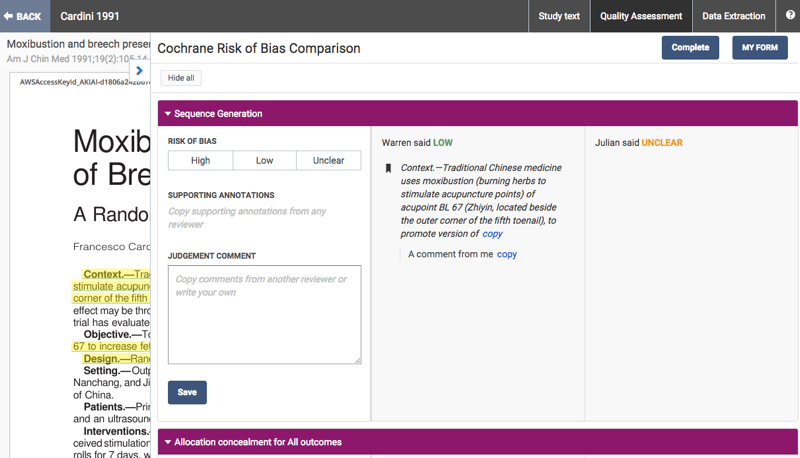This screenshot has height=458, width=800.
Task: Click the help question mark icon
Action: click(x=789, y=16)
